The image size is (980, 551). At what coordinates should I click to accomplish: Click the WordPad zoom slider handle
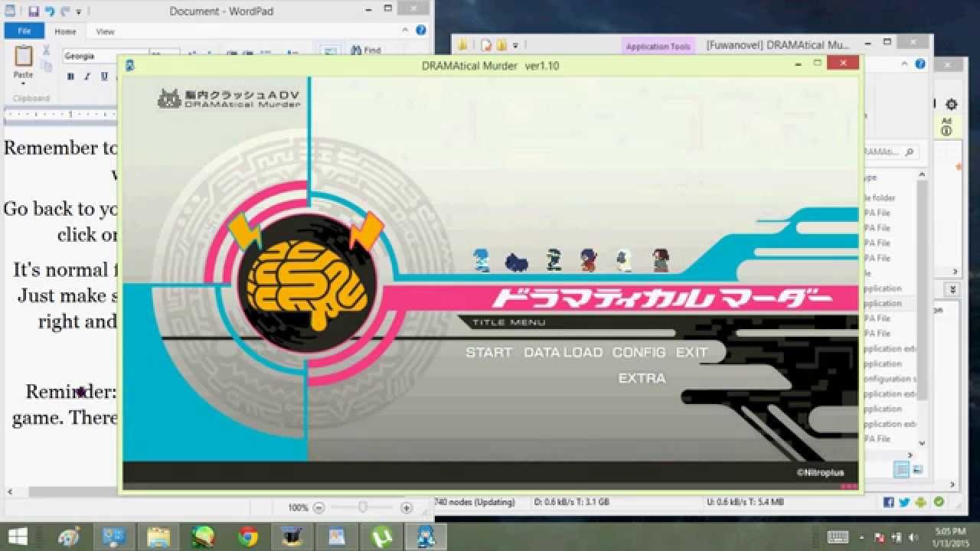(363, 507)
